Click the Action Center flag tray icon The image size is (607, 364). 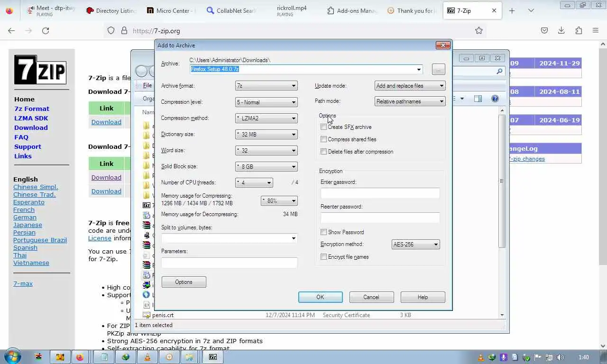point(538,357)
